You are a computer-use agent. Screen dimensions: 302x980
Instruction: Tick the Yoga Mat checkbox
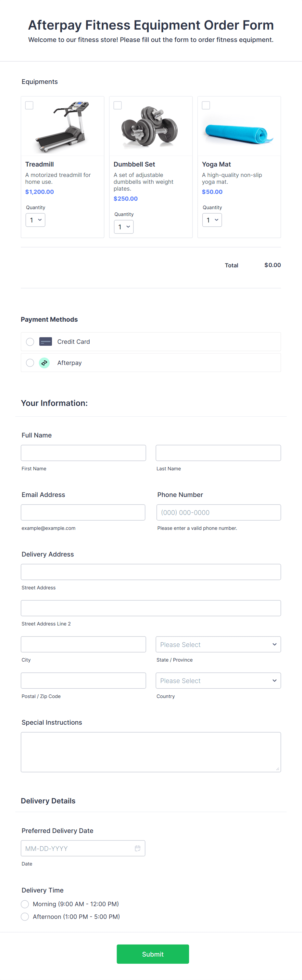206,105
